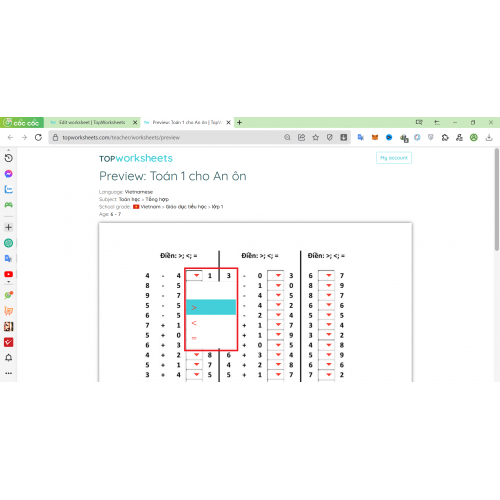Open the dropdown between 5 and 9
Image resolution: width=500 pixels, height=500 pixels.
coord(326,355)
